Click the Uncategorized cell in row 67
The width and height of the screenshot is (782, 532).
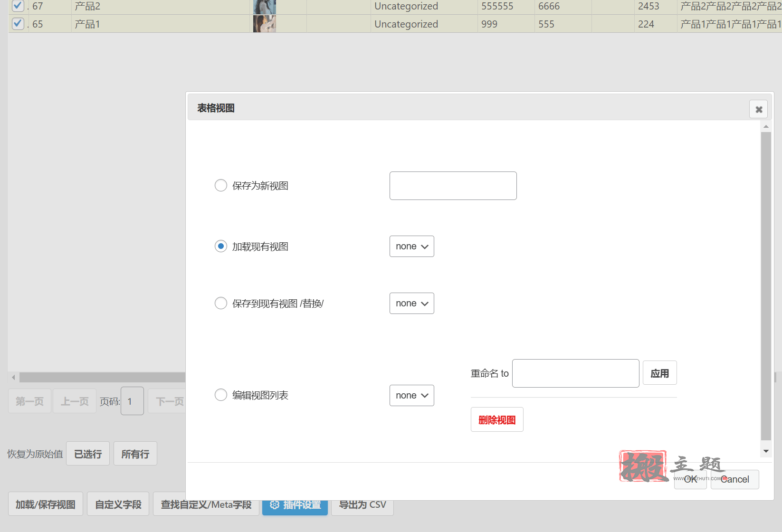[x=424, y=6]
